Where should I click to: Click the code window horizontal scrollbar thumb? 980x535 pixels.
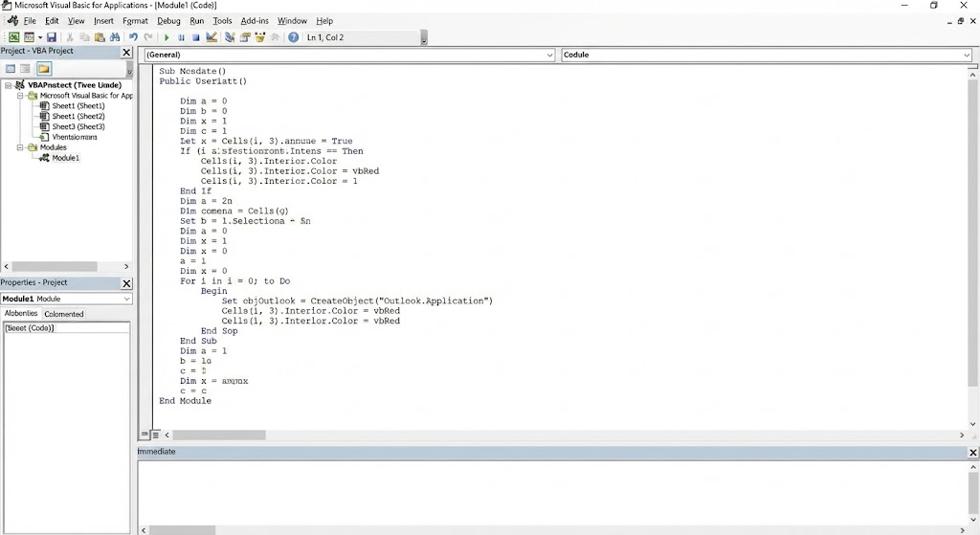(219, 435)
